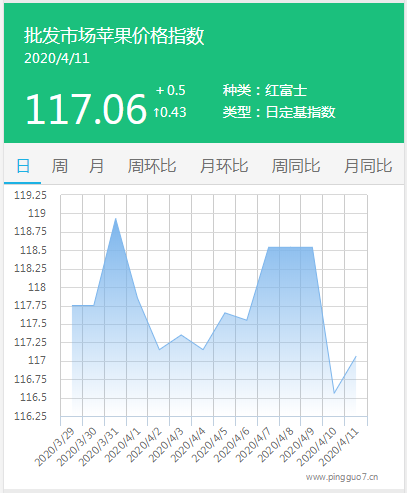Click the chart peak at 2020/3/31
This screenshot has height=493, width=407.
pos(116,219)
